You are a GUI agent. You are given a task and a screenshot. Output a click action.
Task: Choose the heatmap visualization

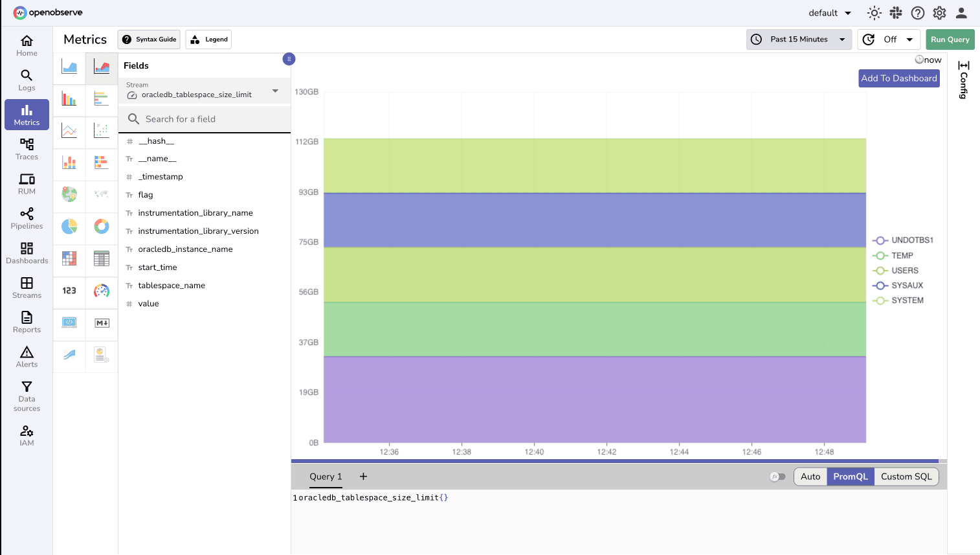(69, 260)
